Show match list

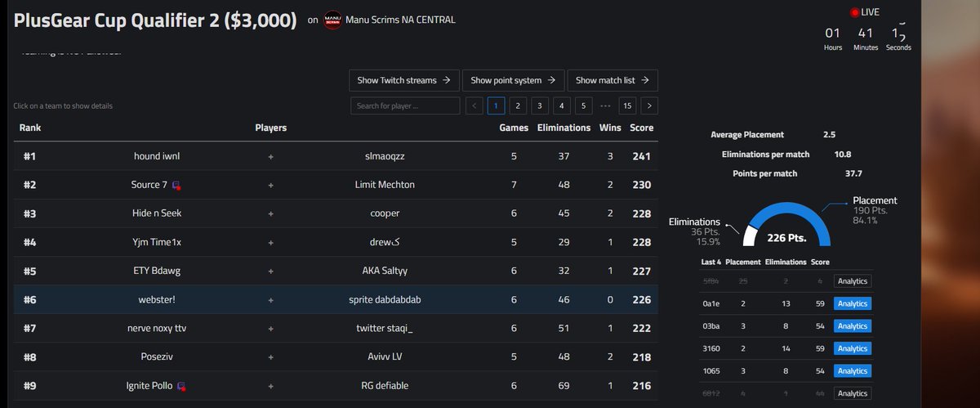point(612,80)
